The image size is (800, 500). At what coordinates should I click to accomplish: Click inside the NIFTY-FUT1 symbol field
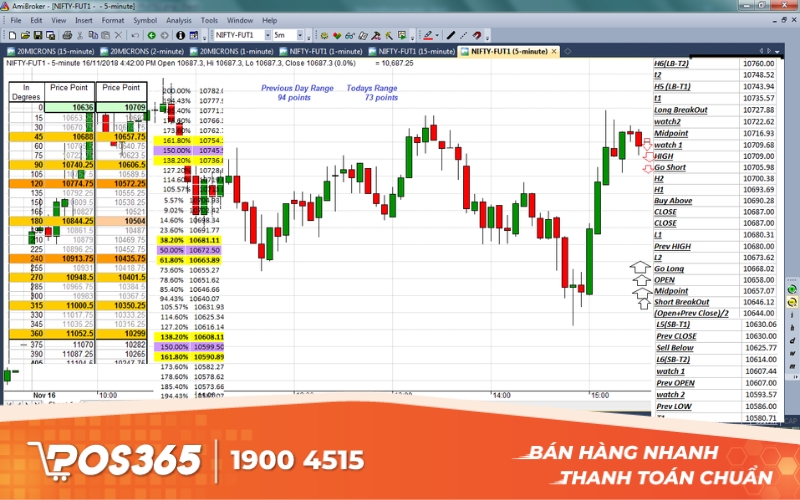239,35
